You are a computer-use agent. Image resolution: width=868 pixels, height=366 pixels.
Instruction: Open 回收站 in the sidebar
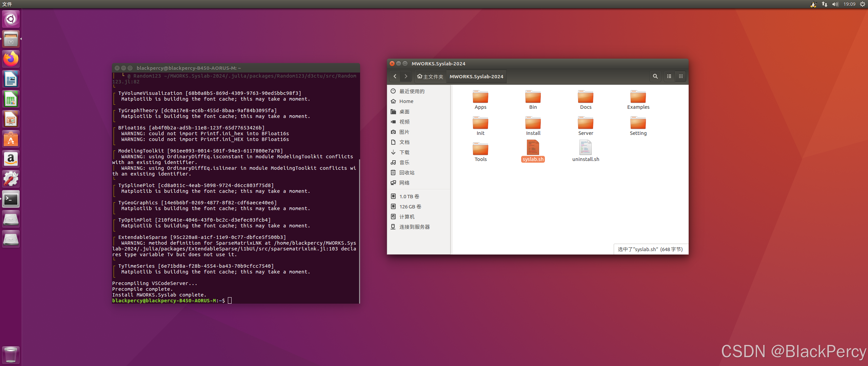coord(419,172)
